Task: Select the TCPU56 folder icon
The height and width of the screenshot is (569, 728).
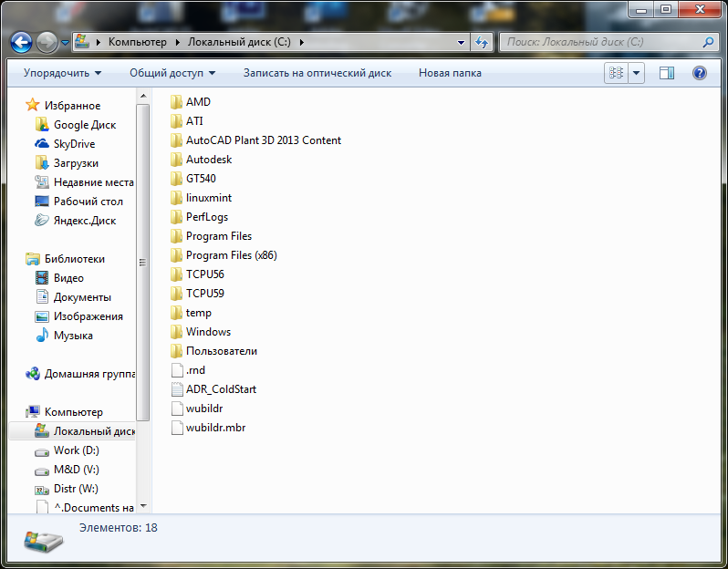Action: (176, 274)
